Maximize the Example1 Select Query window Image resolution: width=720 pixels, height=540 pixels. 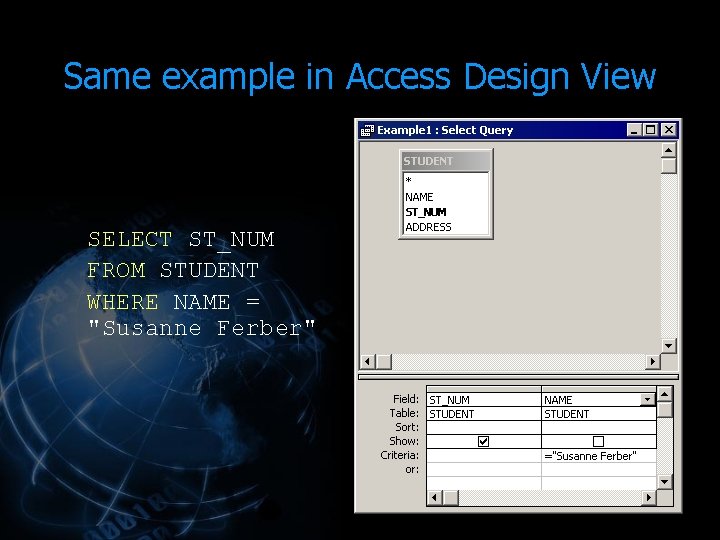[651, 130]
